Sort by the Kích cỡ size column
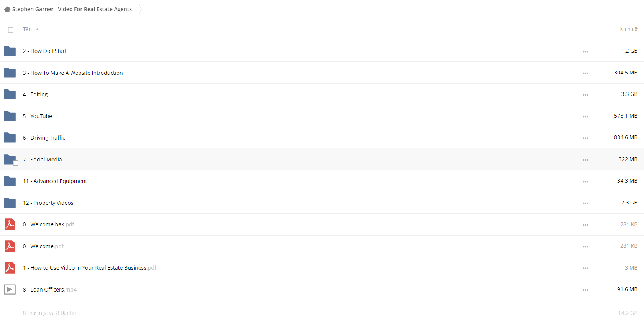 629,29
